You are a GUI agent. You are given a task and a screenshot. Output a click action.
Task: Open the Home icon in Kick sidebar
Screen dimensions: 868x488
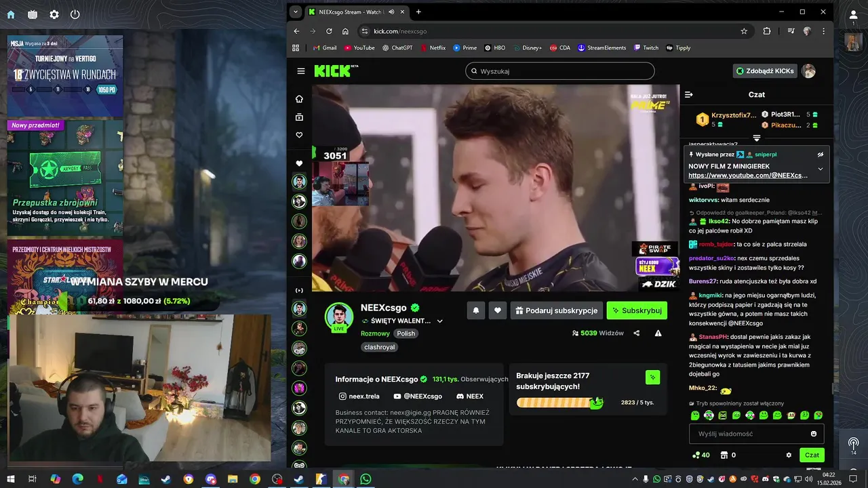click(299, 99)
